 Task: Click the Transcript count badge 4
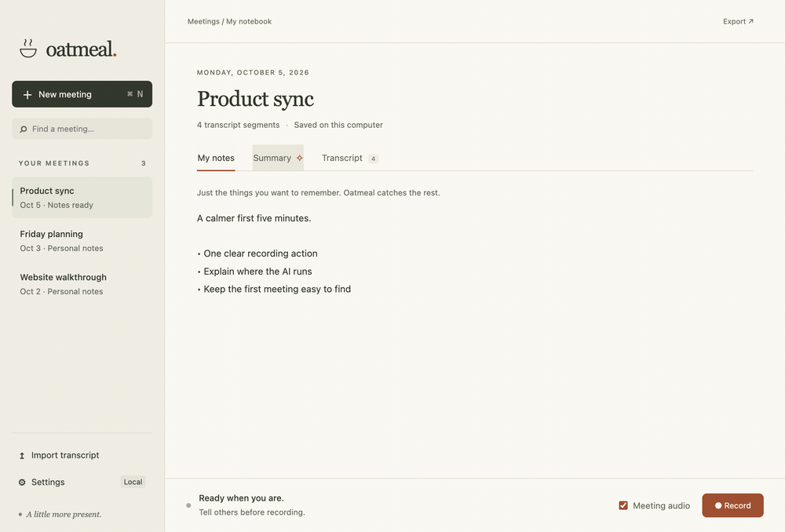[x=373, y=159]
